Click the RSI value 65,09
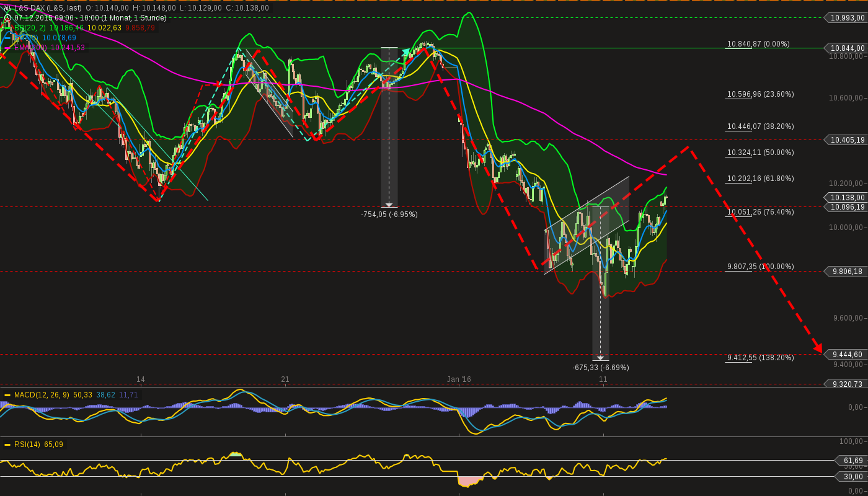The height and width of the screenshot is (496, 868). pyautogui.click(x=53, y=445)
